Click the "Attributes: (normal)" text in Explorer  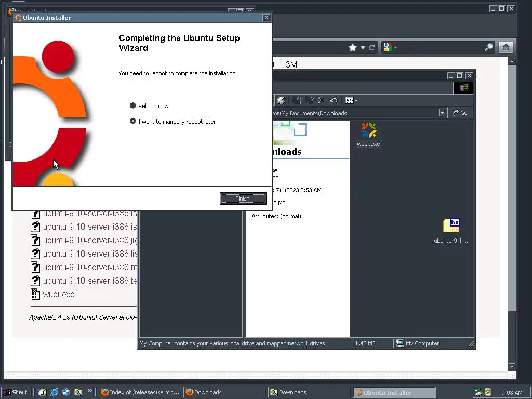(x=276, y=216)
